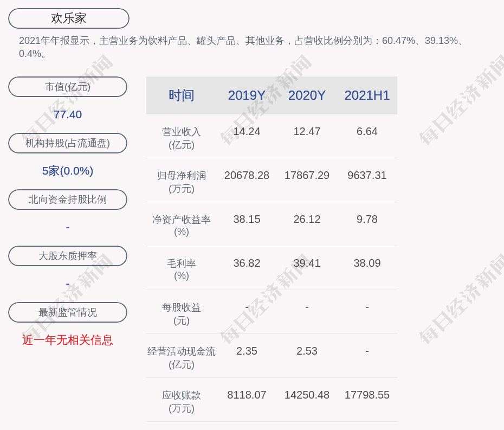Viewport: 504px width, 430px height.
Task: Click the 净资产收益率(%) row label
Action: (182, 226)
